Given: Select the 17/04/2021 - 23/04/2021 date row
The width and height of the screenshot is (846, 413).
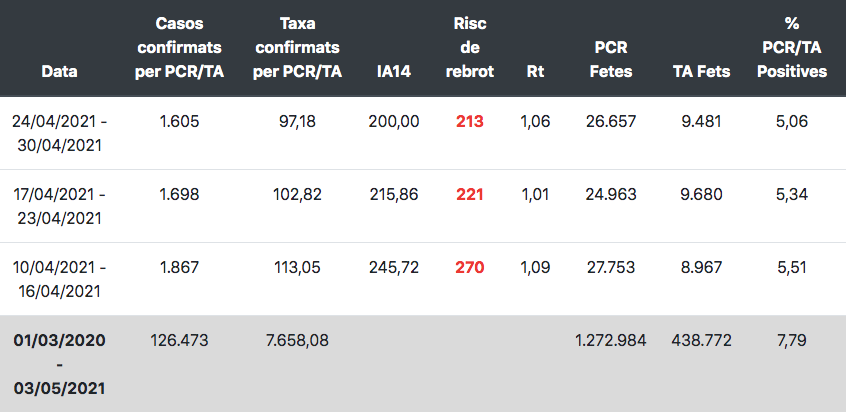Looking at the screenshot, I should 60,206.
